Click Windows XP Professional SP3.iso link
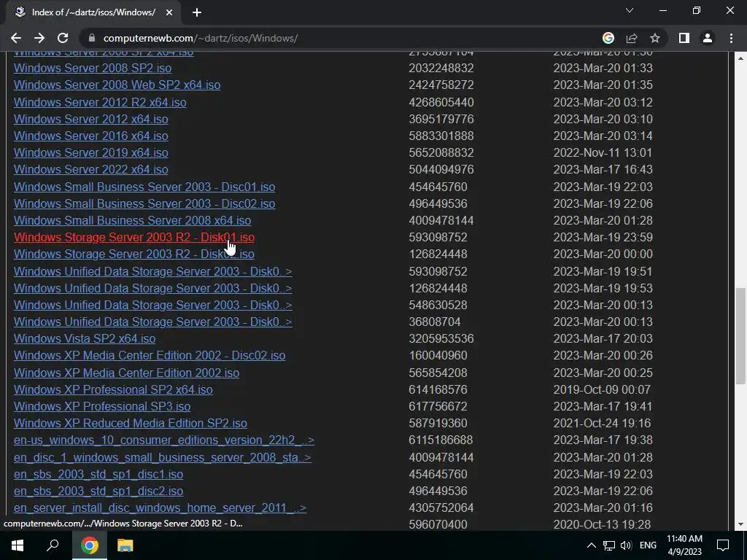This screenshot has width=747, height=560. pos(102,406)
